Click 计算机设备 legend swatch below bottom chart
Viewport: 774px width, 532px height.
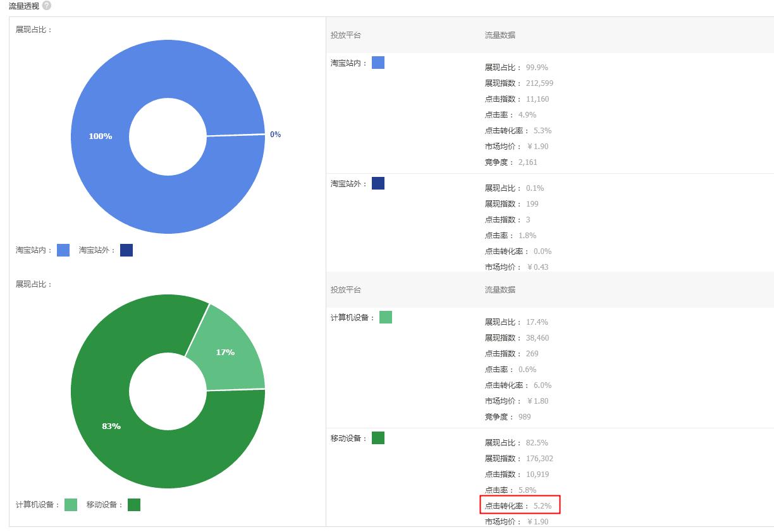pos(71,505)
